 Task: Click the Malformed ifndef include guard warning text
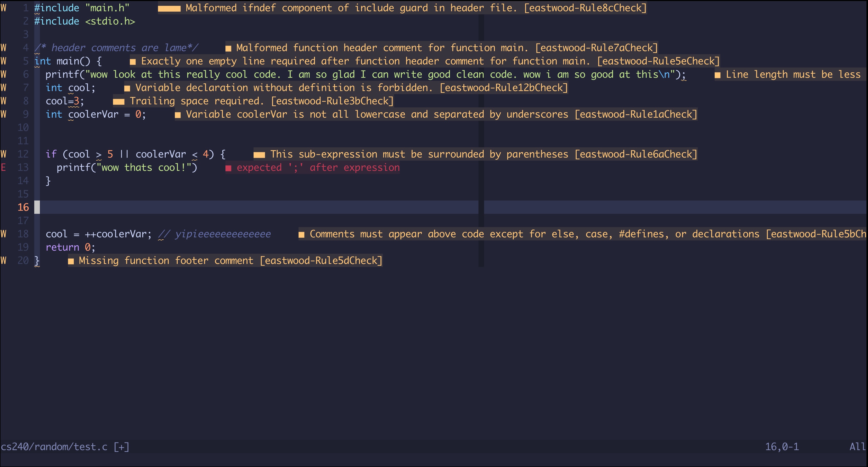tap(415, 8)
